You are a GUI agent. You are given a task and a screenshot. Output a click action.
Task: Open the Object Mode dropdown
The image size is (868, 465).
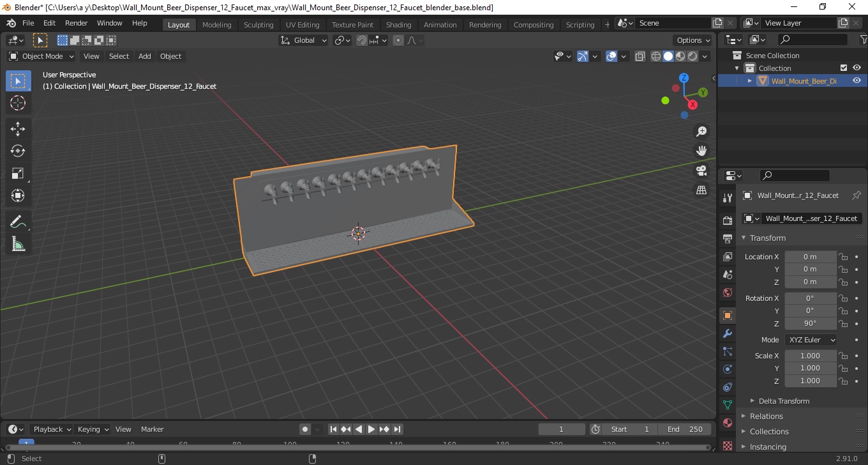click(41, 56)
